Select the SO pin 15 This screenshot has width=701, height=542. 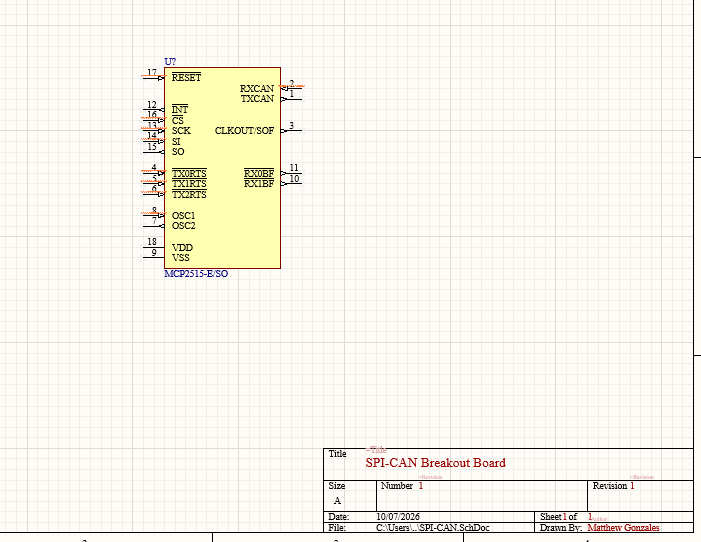click(x=153, y=152)
